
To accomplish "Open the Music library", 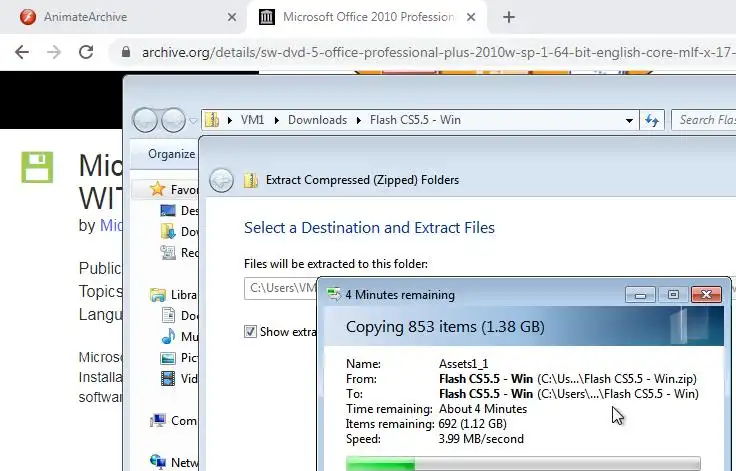I will tap(179, 337).
